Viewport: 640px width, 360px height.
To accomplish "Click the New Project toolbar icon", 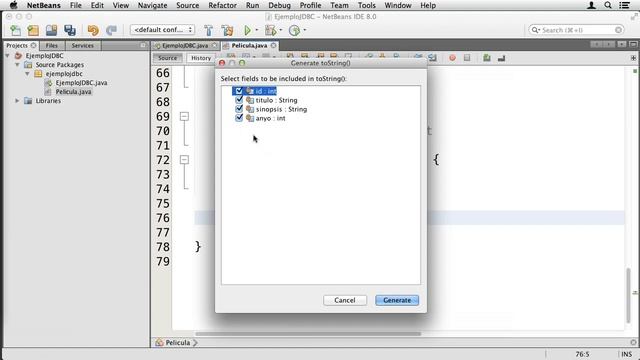I will [x=33, y=30].
